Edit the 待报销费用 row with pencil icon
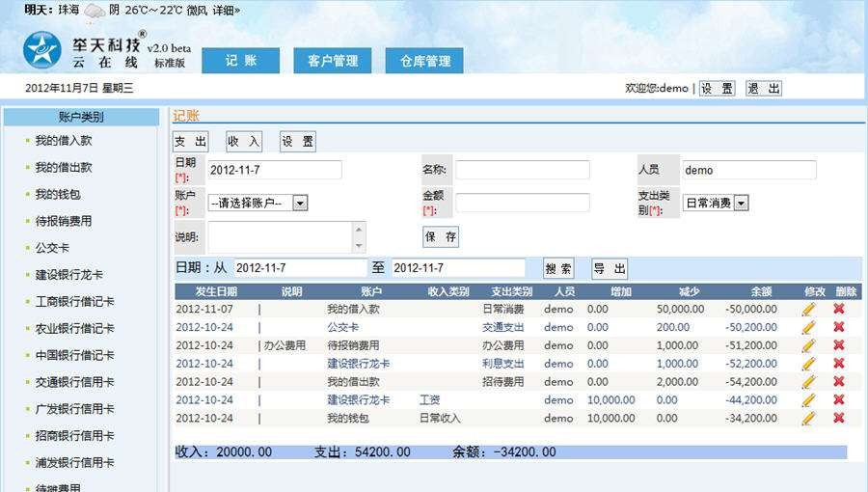This screenshot has height=492, width=868. [808, 346]
